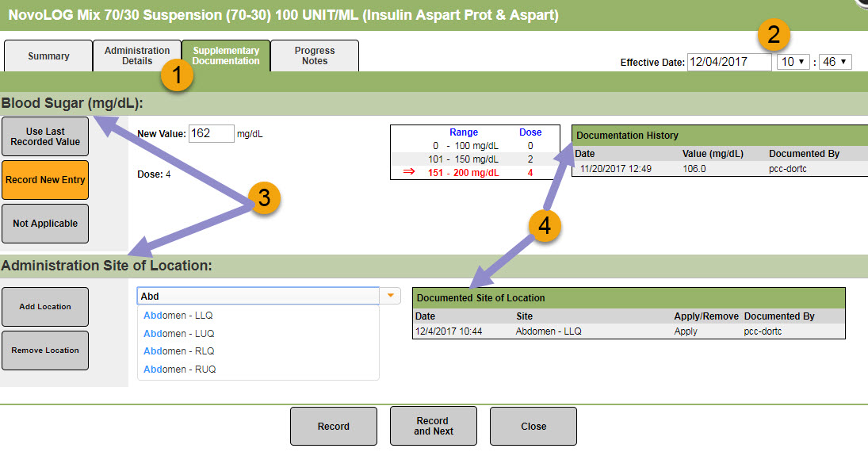Image resolution: width=868 pixels, height=452 pixels.
Task: Click the New Value blood sugar field
Action: tap(212, 133)
